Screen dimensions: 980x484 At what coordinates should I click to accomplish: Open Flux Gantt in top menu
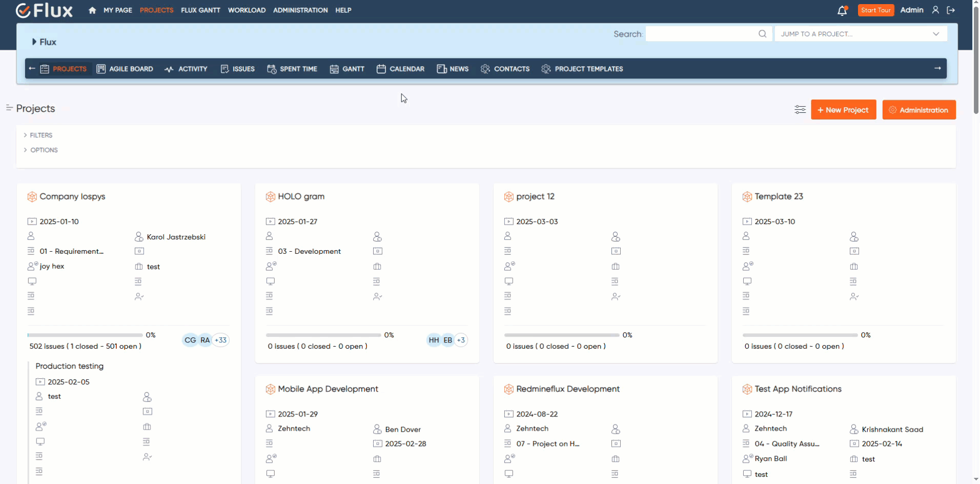(200, 10)
